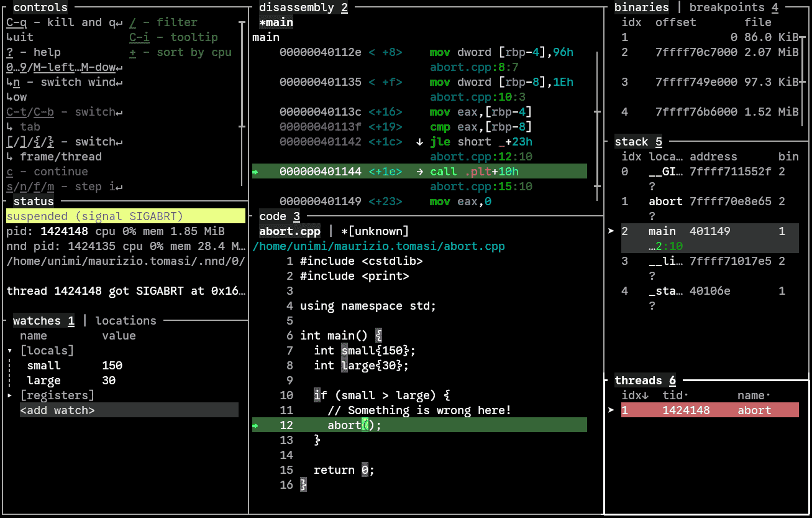Select the [unknown] tab in code panel
Screen dimensions: 812x518
(x=375, y=231)
